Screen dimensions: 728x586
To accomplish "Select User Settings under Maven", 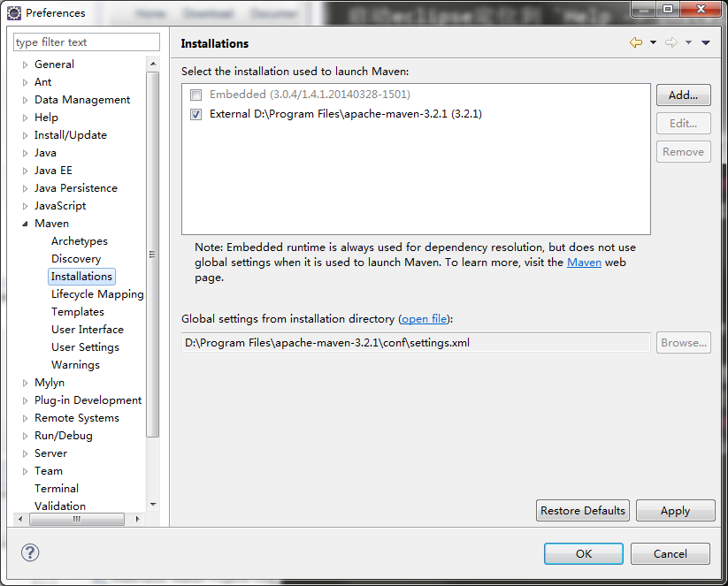I will click(x=85, y=347).
